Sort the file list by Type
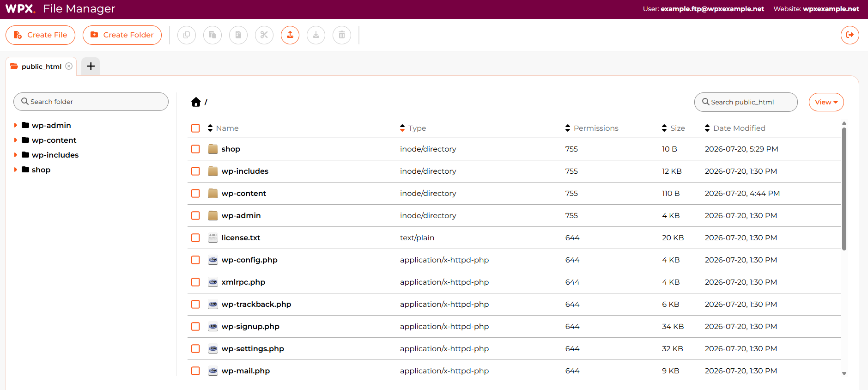This screenshot has width=868, height=390. pyautogui.click(x=413, y=128)
